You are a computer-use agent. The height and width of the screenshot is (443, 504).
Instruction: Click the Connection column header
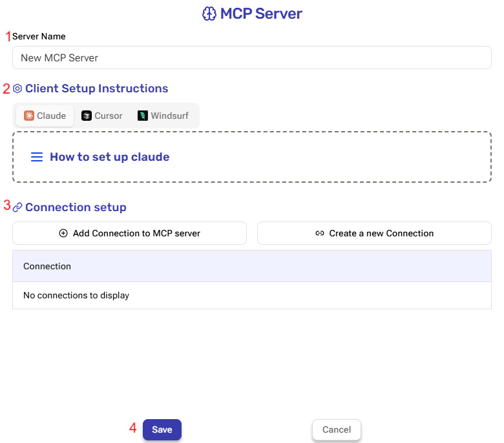coord(47,266)
